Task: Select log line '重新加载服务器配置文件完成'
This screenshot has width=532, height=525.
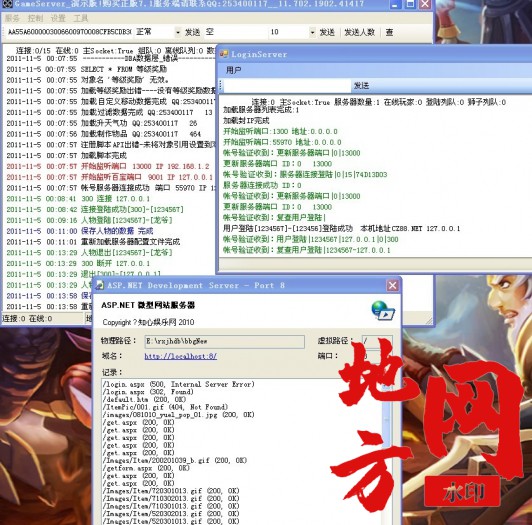Action: pyautogui.click(x=93, y=242)
